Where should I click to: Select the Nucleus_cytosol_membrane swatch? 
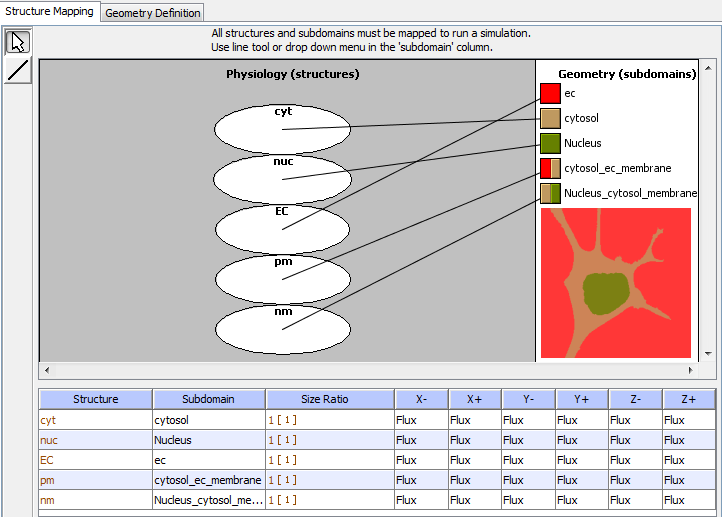[x=550, y=193]
